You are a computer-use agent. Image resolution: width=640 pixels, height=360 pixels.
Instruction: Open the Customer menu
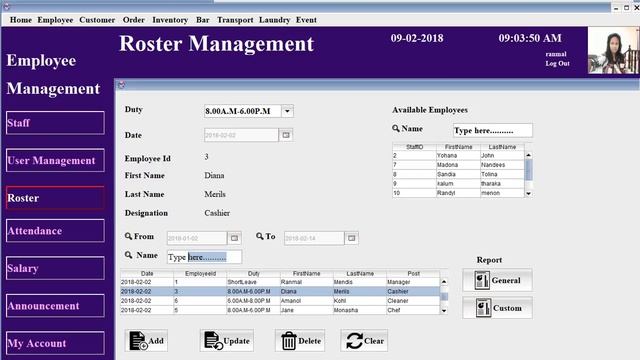[x=97, y=20]
